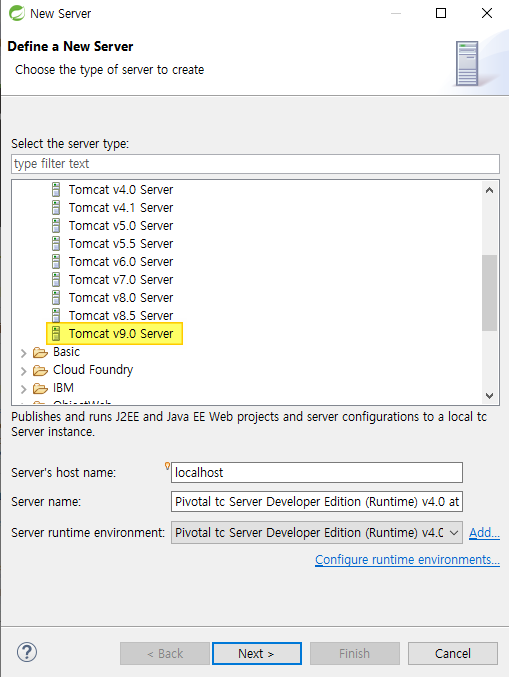Viewport: 509px width, 677px height.
Task: Select the Basic folder label
Action: pyautogui.click(x=66, y=352)
